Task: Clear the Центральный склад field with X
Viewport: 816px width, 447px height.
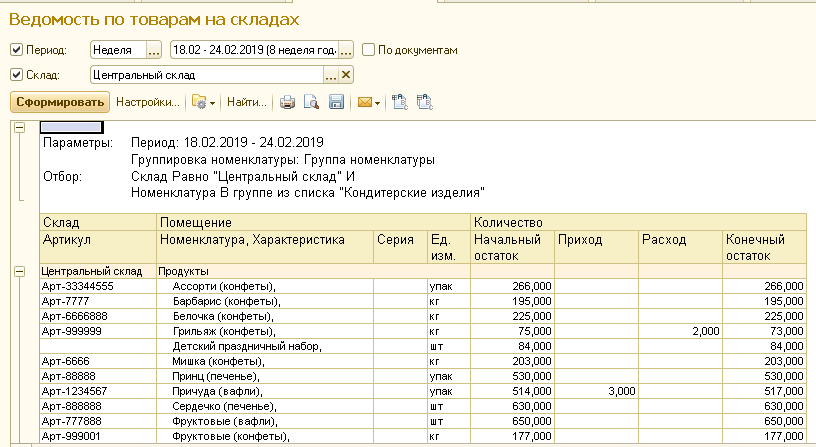Action: pos(346,75)
